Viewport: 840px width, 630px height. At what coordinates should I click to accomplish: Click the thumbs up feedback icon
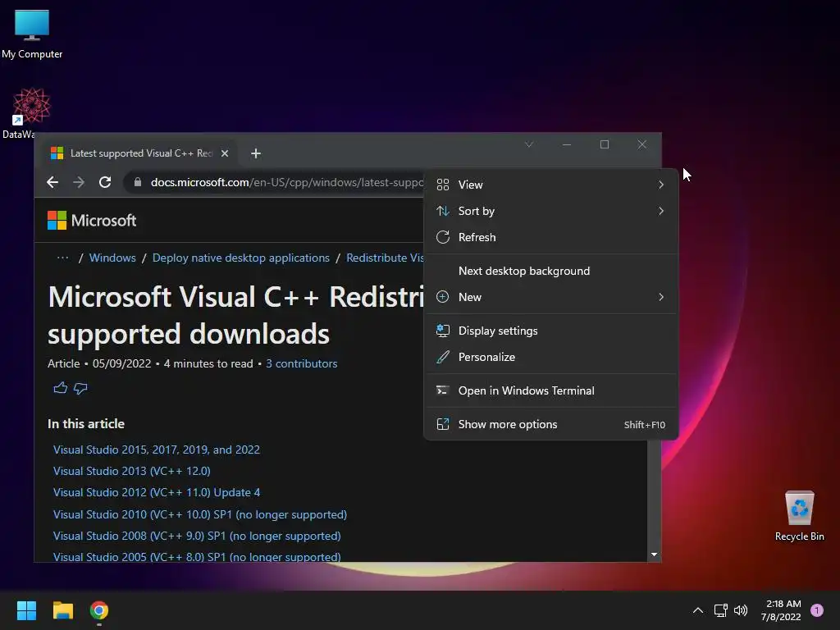coord(61,388)
